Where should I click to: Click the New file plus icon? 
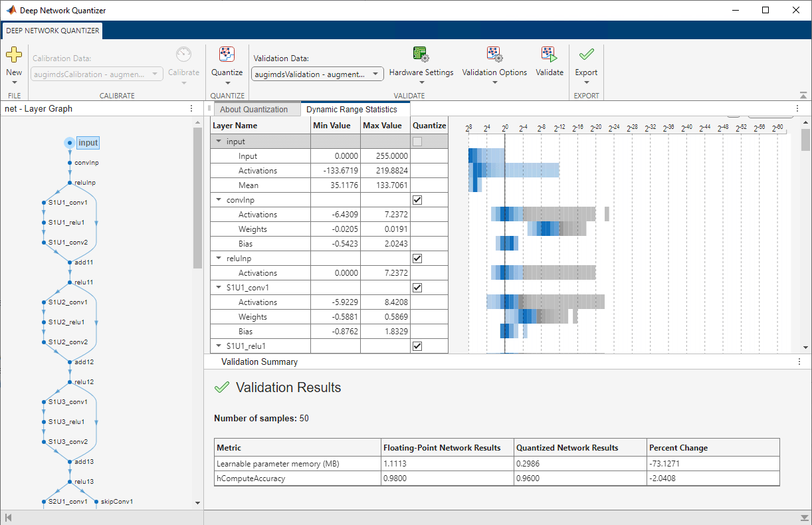click(14, 54)
